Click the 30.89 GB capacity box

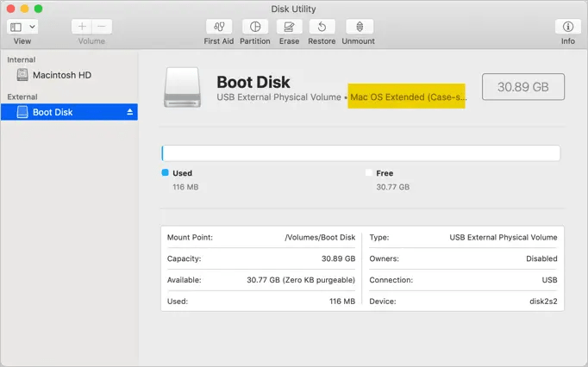522,87
